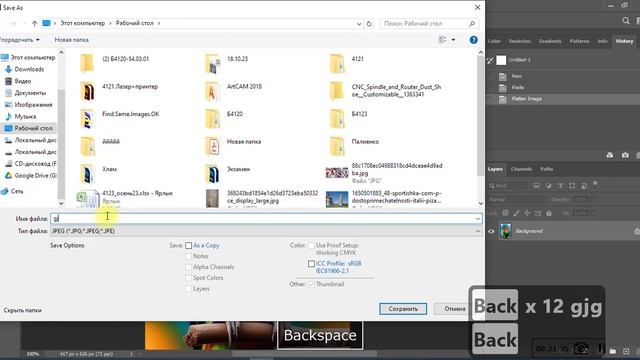
Task: Click Photoshop search magnifier icon
Action: coord(626,20)
